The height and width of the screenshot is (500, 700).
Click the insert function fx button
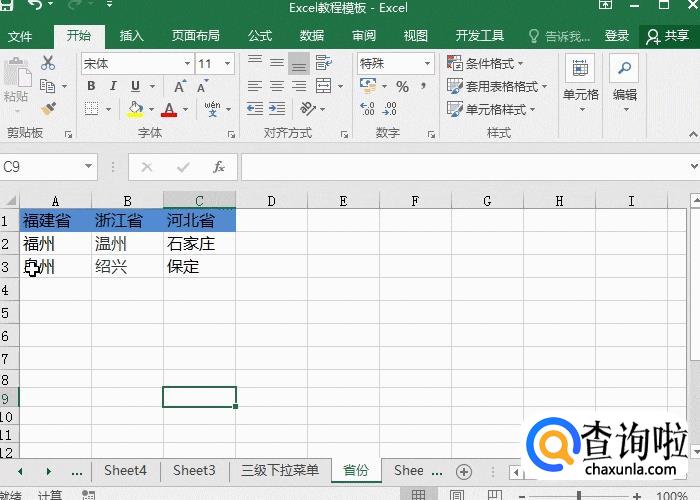click(x=219, y=167)
